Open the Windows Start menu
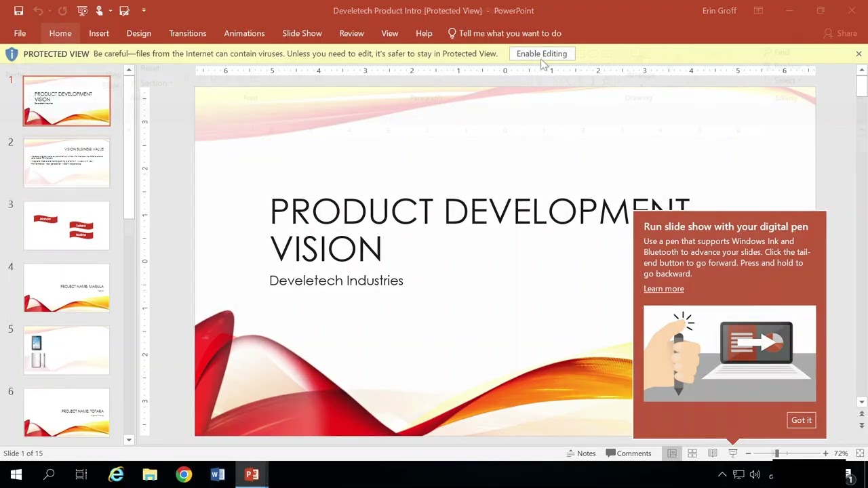Viewport: 868px width, 488px height. pyautogui.click(x=16, y=474)
